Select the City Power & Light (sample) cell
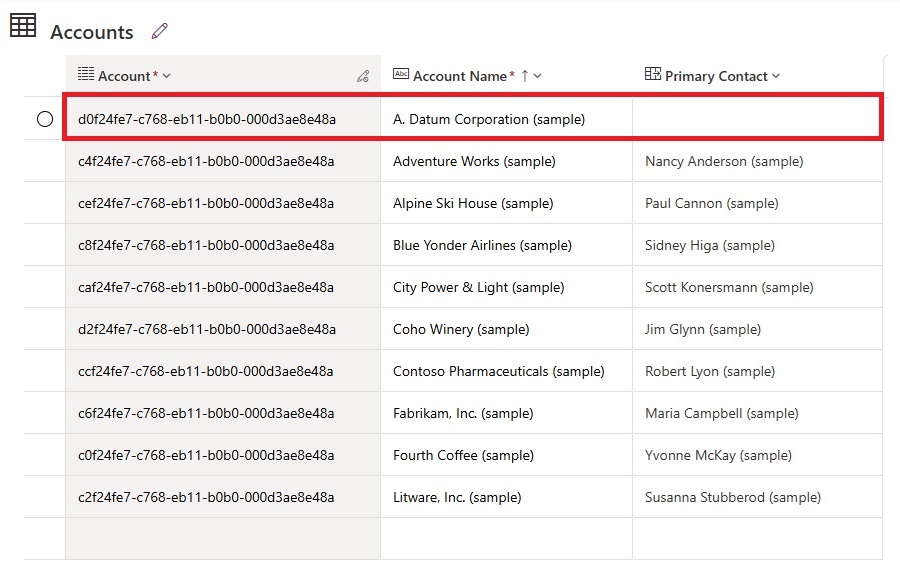The width and height of the screenshot is (900, 573). tap(506, 286)
